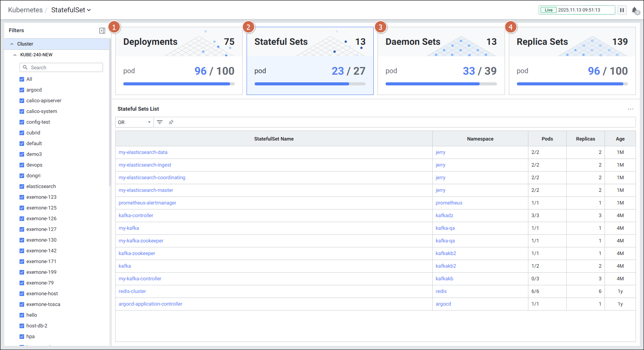Collapse the Filters panel
Image resolution: width=644 pixels, height=350 pixels.
pyautogui.click(x=102, y=31)
